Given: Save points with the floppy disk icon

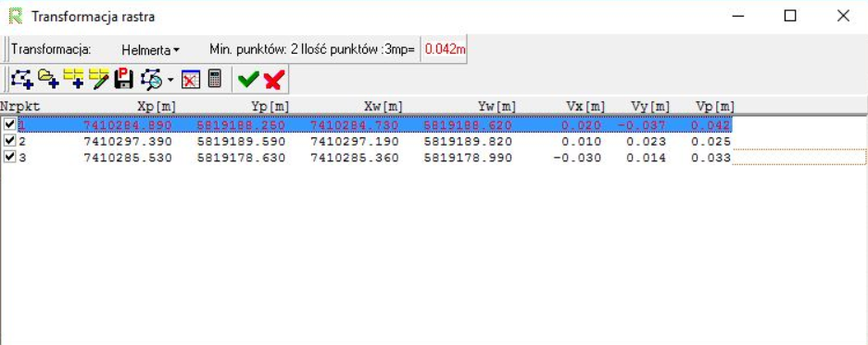Looking at the screenshot, I should click(x=123, y=79).
